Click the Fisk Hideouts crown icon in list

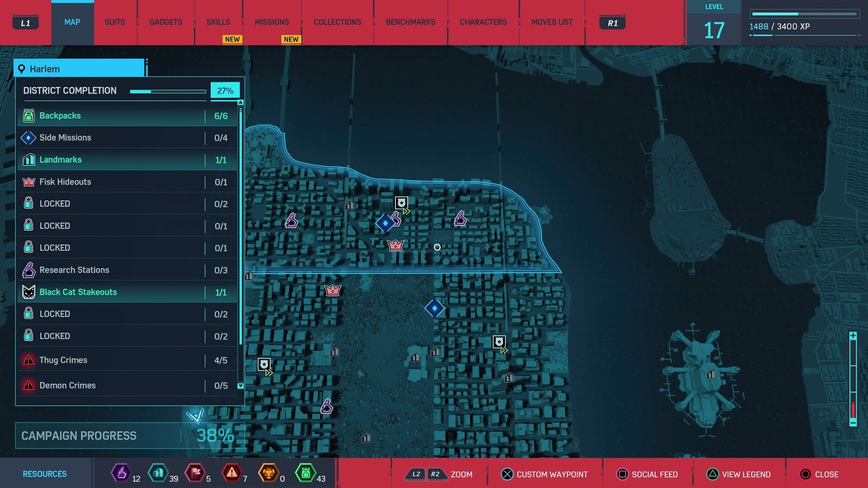point(29,182)
